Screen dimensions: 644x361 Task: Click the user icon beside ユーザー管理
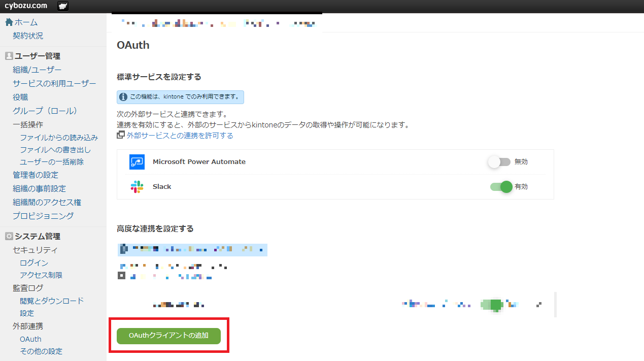point(9,56)
